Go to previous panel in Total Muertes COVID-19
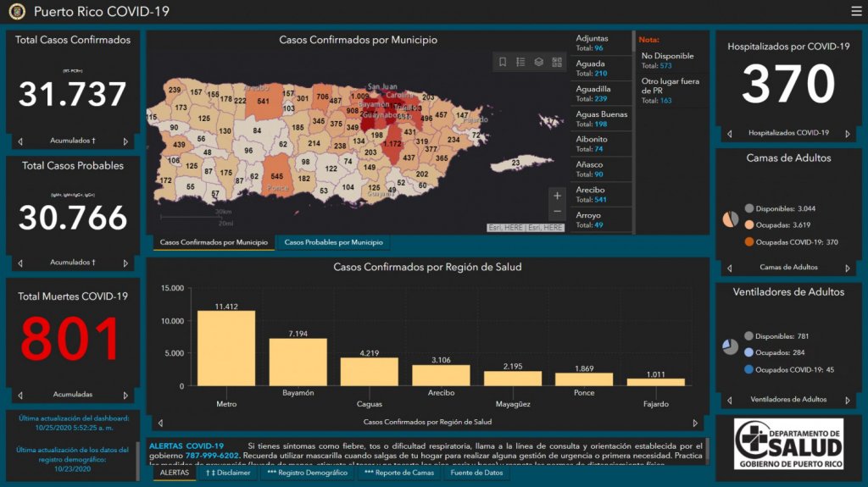 pyautogui.click(x=20, y=395)
